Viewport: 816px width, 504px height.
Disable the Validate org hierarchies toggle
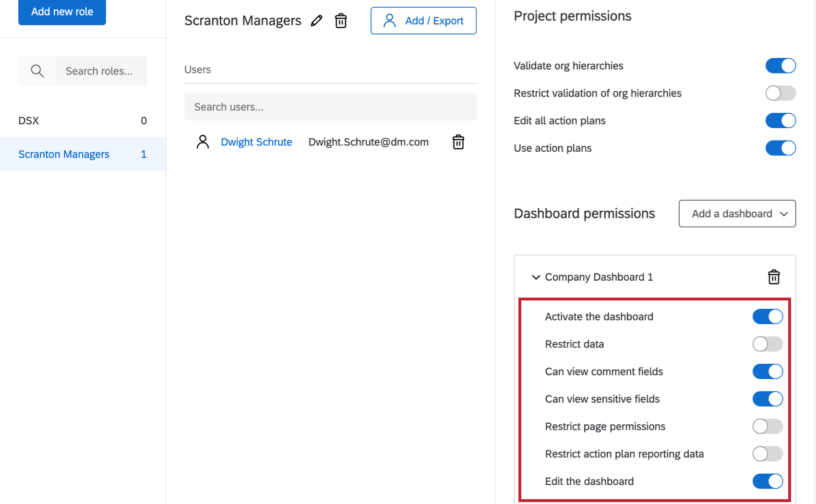[780, 66]
